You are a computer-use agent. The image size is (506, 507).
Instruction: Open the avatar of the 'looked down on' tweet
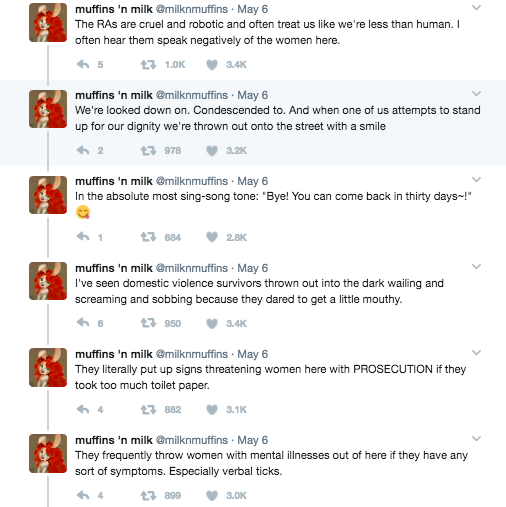pyautogui.click(x=48, y=109)
